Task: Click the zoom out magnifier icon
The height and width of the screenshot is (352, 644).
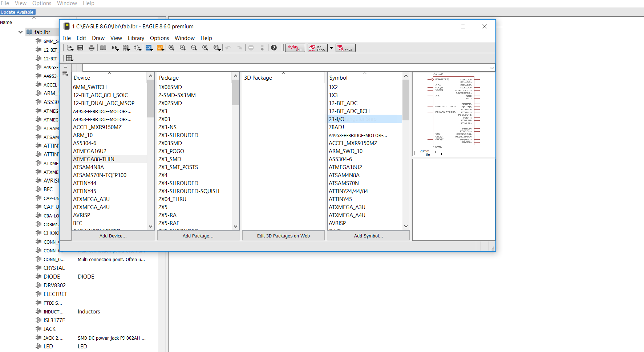Action: coord(194,48)
